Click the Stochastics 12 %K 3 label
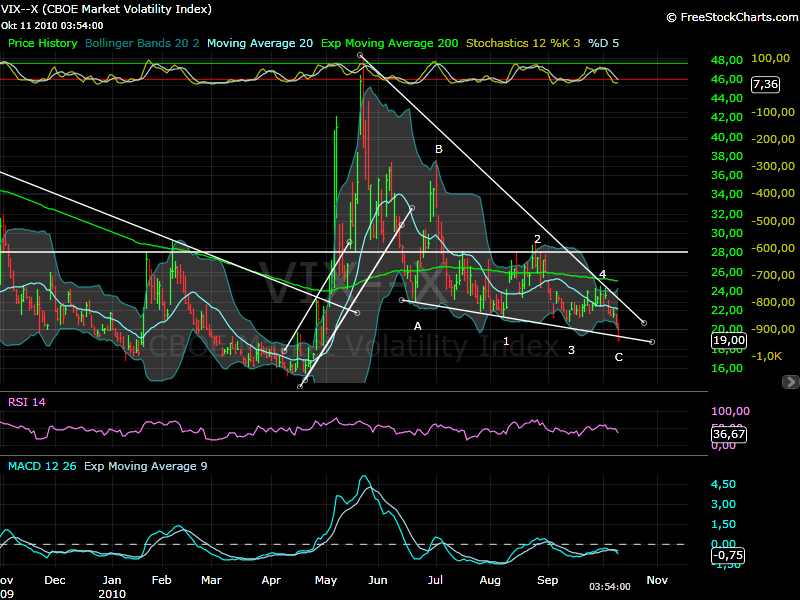This screenshot has height=600, width=800. [x=523, y=43]
